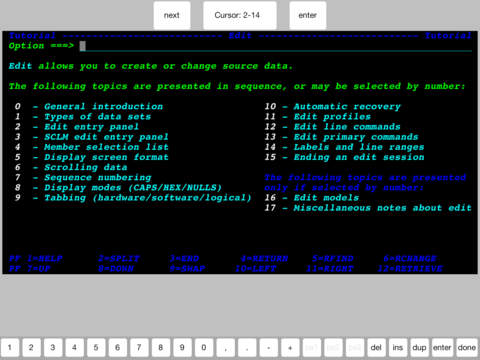This screenshot has width=480, height=360.
Task: Select topic 1 Types of data sets
Action: (83, 117)
